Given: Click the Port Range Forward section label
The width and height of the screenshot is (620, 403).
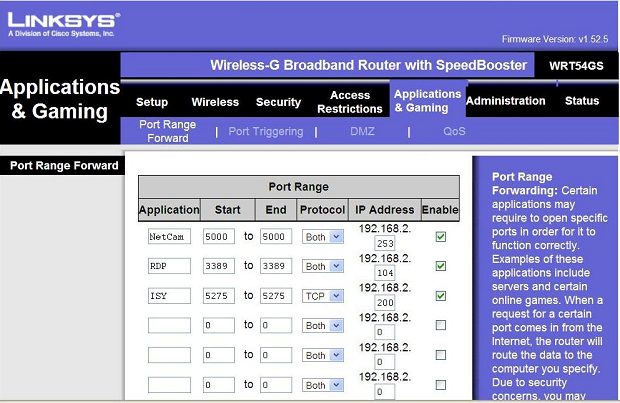Looking at the screenshot, I should coord(64,165).
